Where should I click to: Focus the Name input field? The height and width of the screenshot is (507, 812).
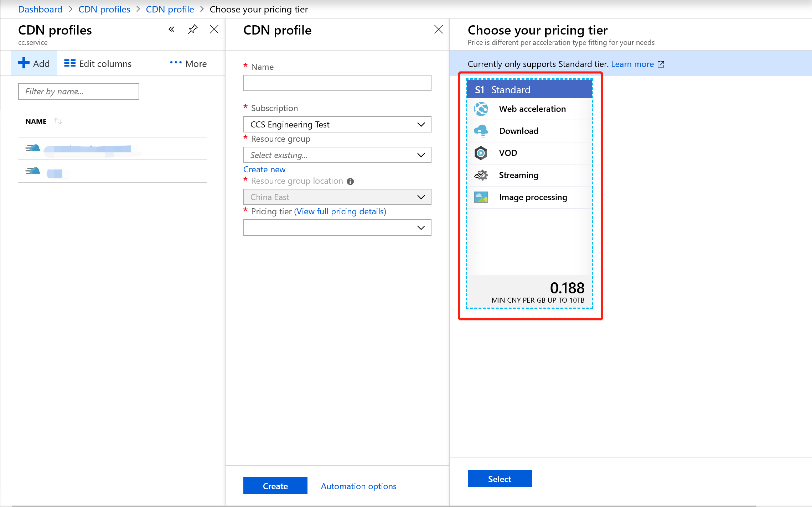(337, 83)
